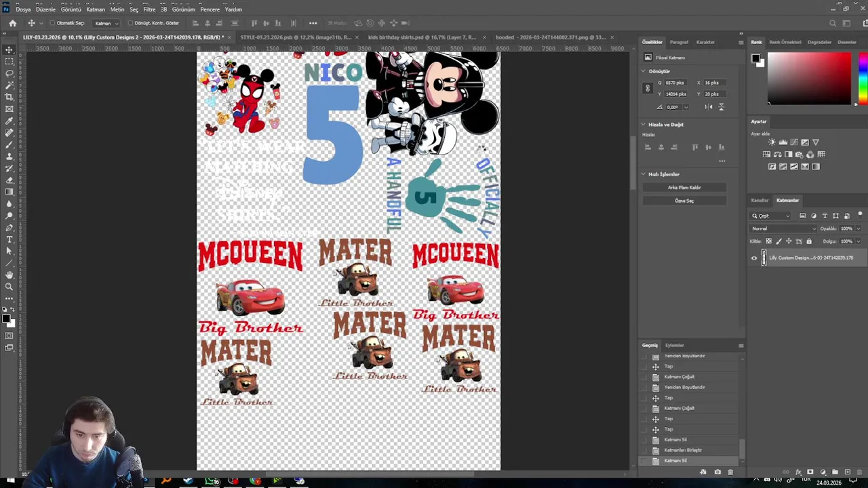Open the Karakter panel tab

point(705,42)
